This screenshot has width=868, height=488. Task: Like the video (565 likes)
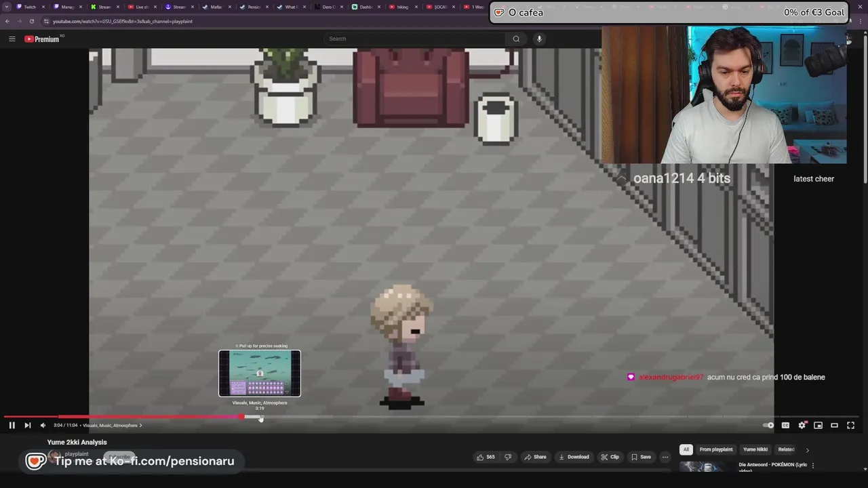pos(486,457)
